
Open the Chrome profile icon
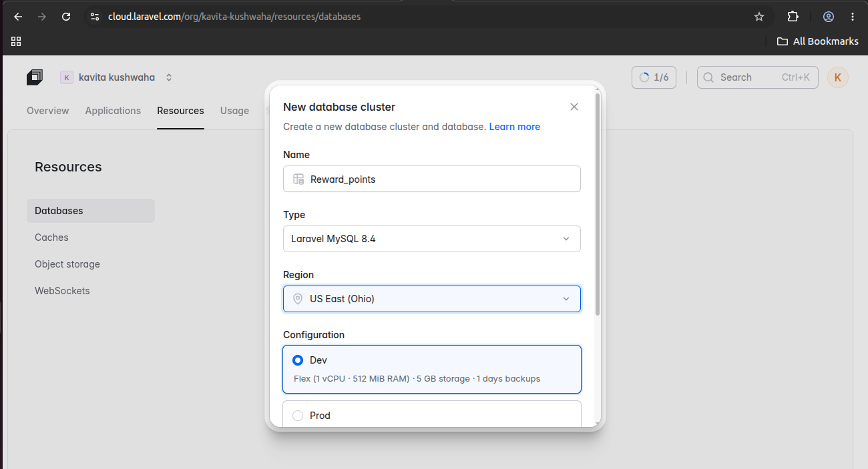point(829,17)
